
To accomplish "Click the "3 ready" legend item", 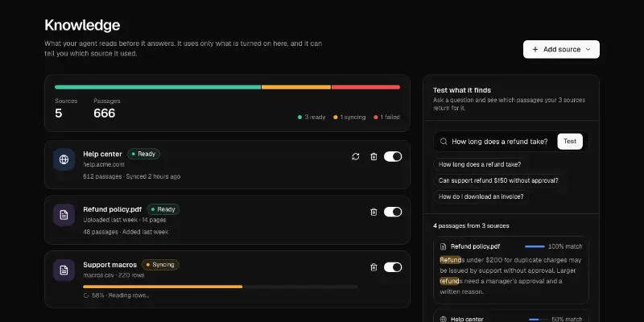I will click(312, 117).
